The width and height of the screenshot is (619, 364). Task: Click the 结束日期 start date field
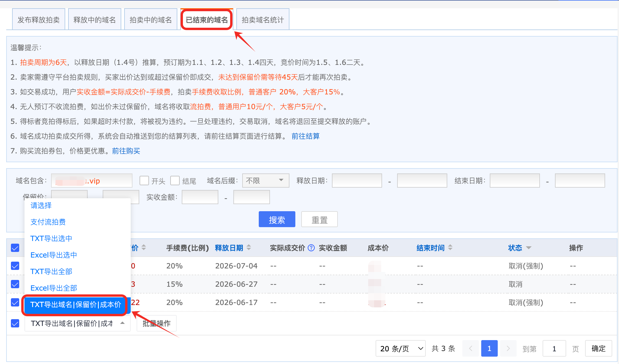click(515, 181)
